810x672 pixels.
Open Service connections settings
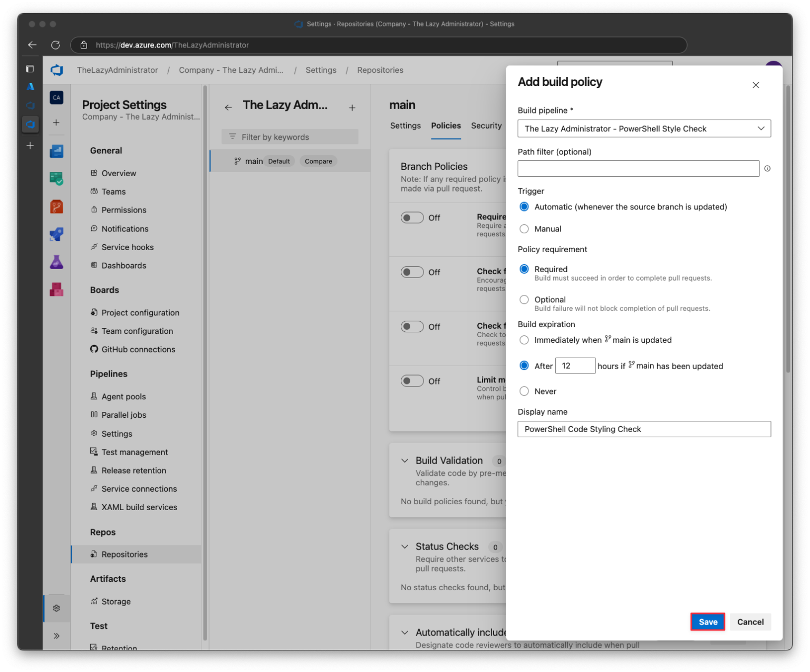point(134,489)
